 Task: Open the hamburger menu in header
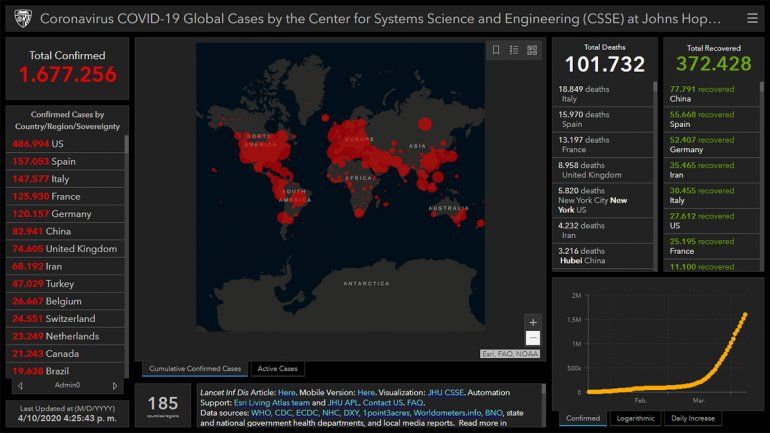pos(752,18)
